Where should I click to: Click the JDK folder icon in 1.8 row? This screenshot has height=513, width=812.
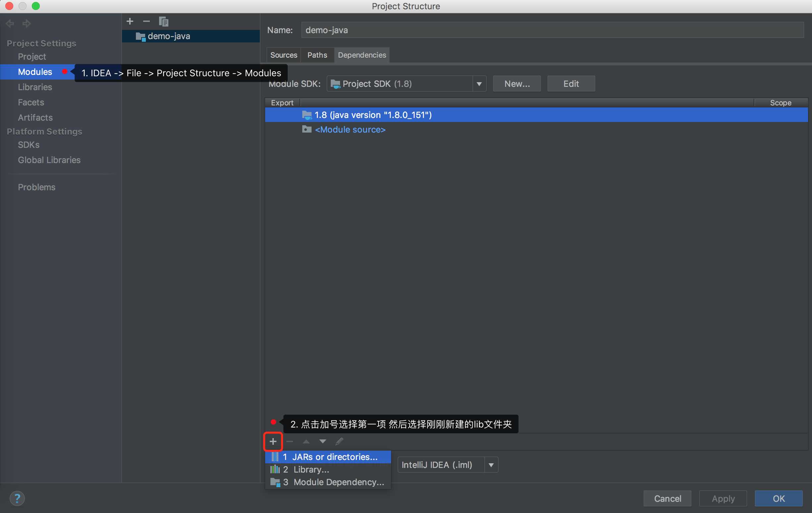point(307,115)
